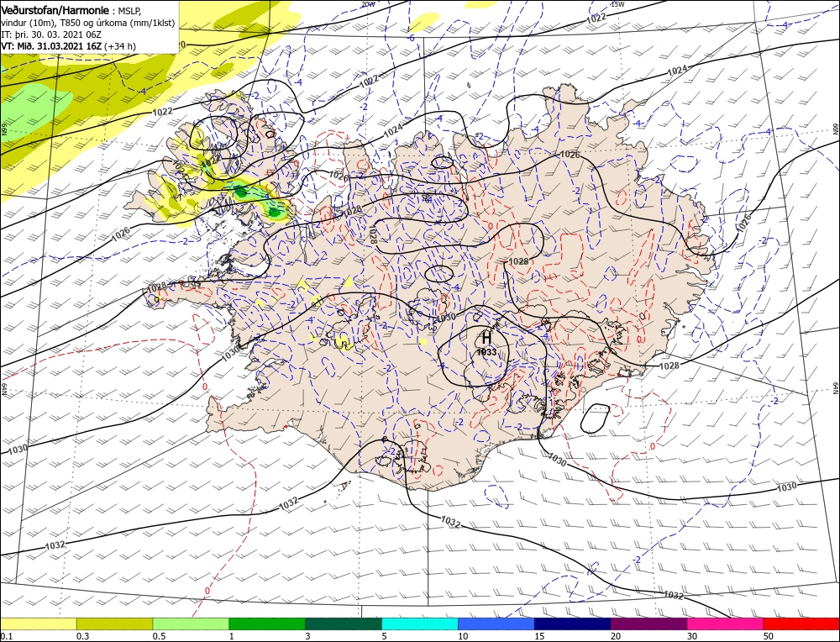This screenshot has height=642, width=840.
Task: Click the '10' legend scale label
Action: [x=464, y=636]
